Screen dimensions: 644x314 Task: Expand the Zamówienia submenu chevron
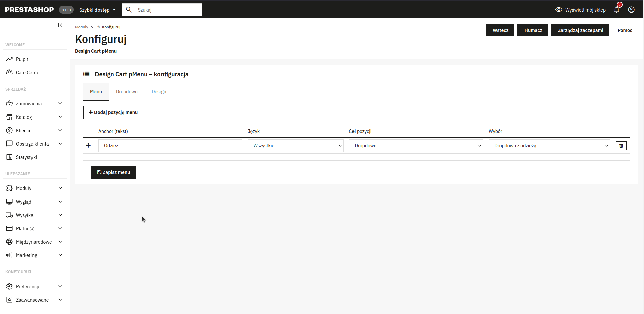pos(60,103)
